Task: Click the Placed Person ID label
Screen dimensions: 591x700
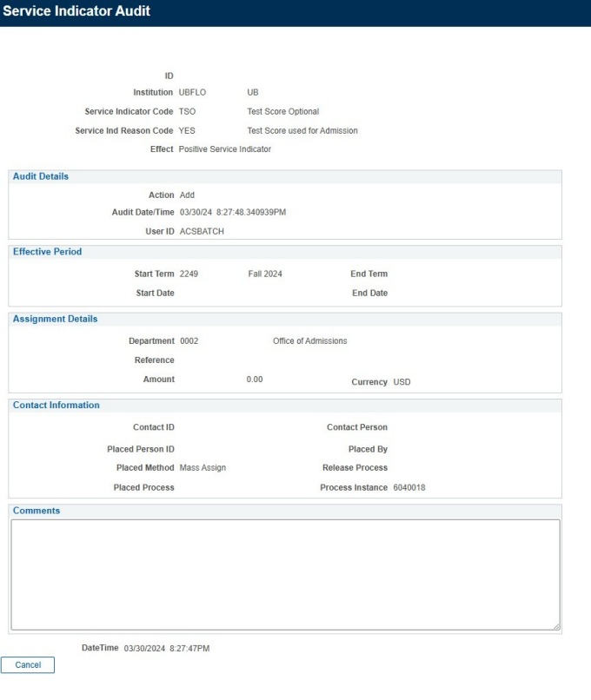Action: (x=141, y=449)
